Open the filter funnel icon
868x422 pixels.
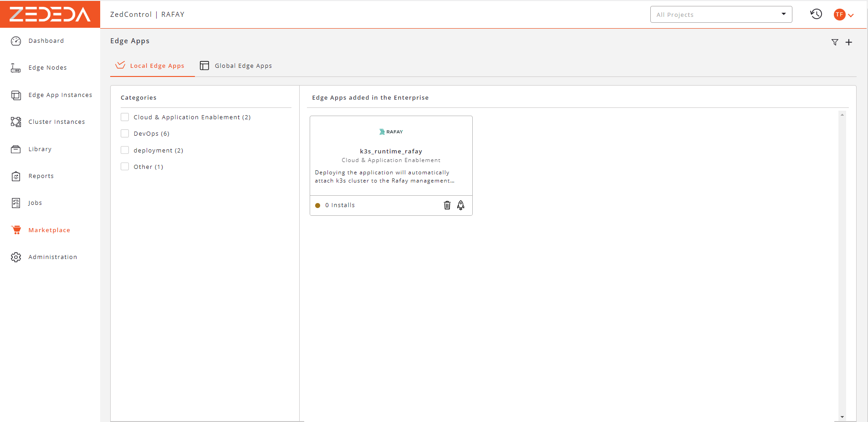(835, 42)
